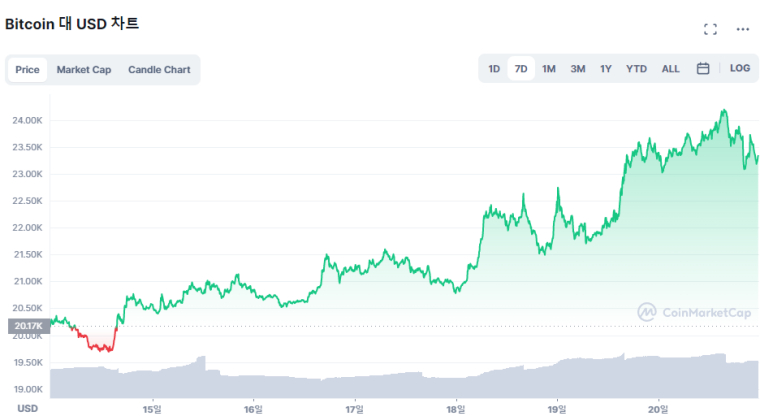Select the 1M time range

pyautogui.click(x=549, y=69)
